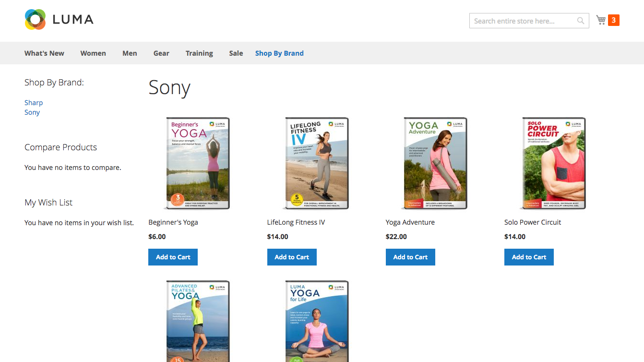Focus the Search entire store field
This screenshot has height=362, width=644.
[529, 21]
